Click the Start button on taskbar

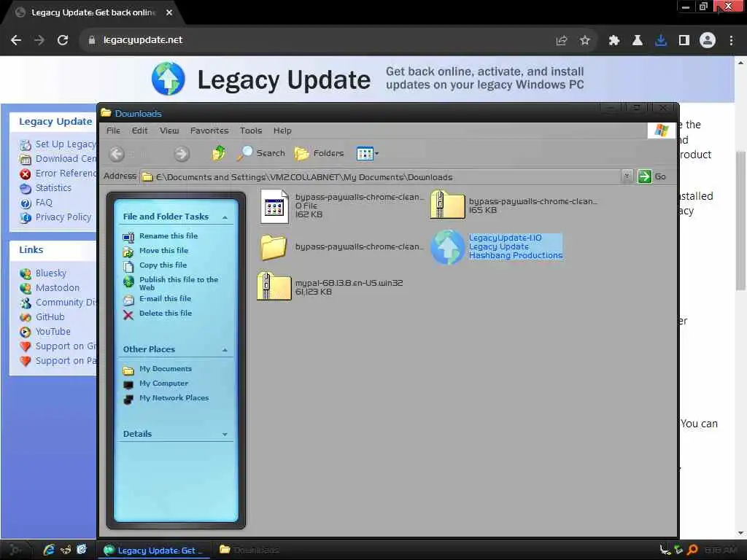coord(16,551)
